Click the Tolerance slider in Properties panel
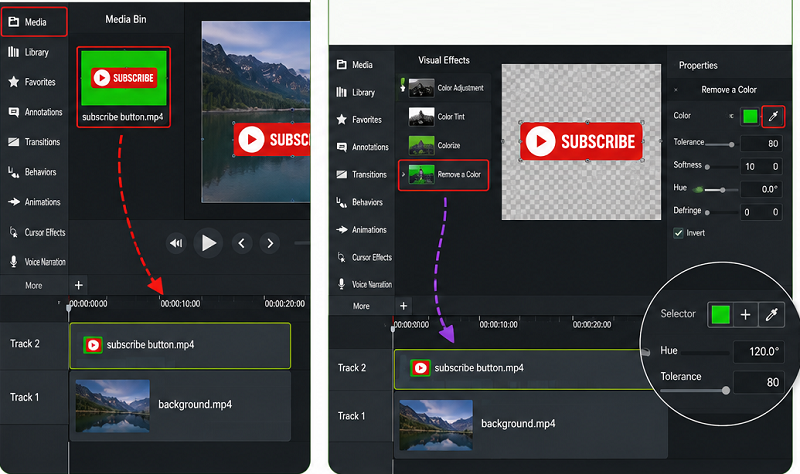The image size is (800, 474). pos(720,144)
